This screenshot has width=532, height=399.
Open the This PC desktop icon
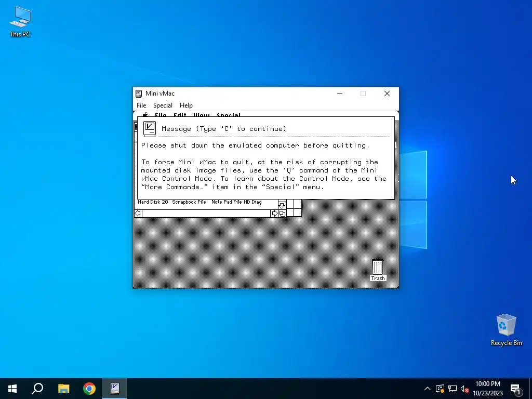click(x=20, y=22)
